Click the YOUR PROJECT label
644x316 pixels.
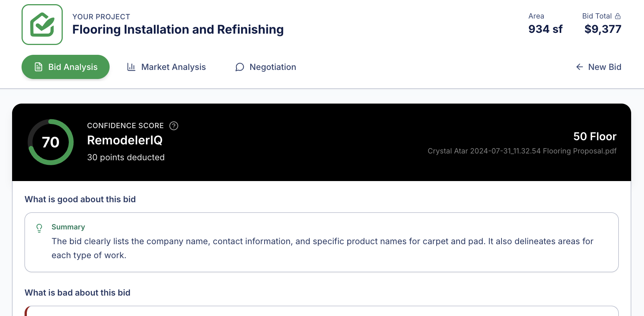pyautogui.click(x=101, y=17)
